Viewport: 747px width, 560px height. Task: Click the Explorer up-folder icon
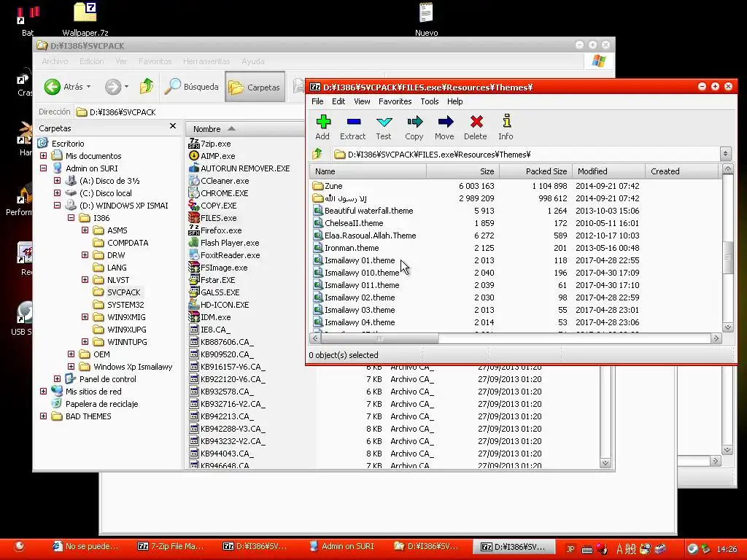(147, 87)
